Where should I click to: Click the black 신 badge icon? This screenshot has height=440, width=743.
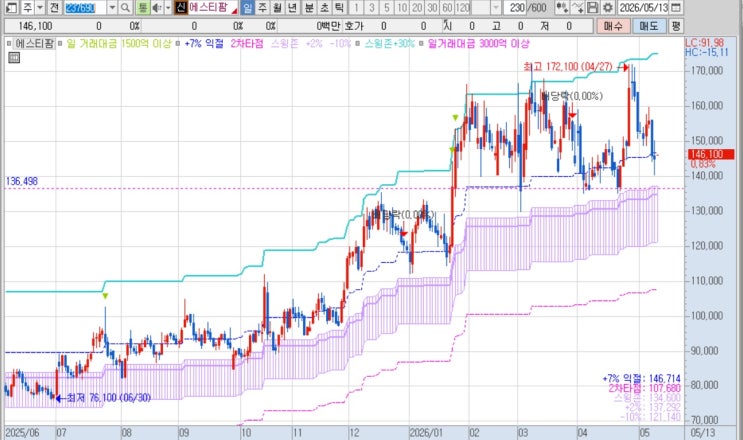[x=181, y=8]
